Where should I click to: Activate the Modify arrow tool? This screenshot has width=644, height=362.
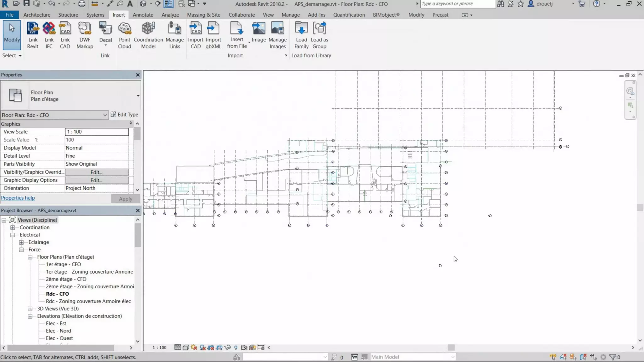[12, 35]
